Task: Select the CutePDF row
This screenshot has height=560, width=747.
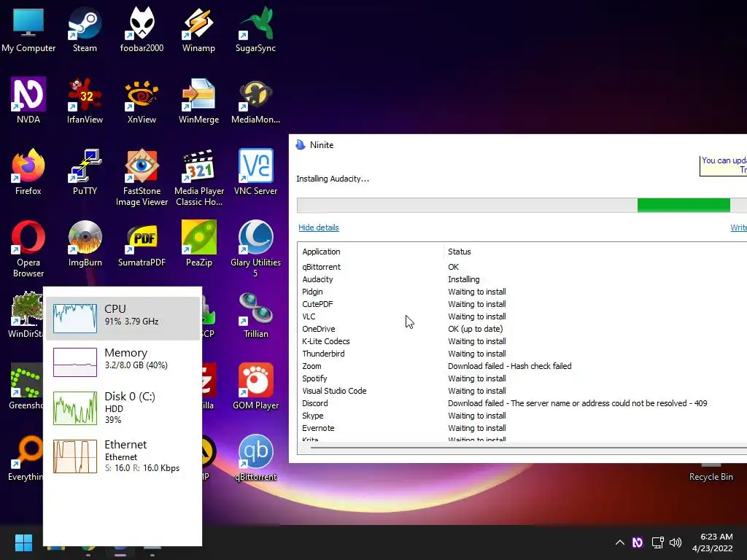Action: click(x=522, y=304)
